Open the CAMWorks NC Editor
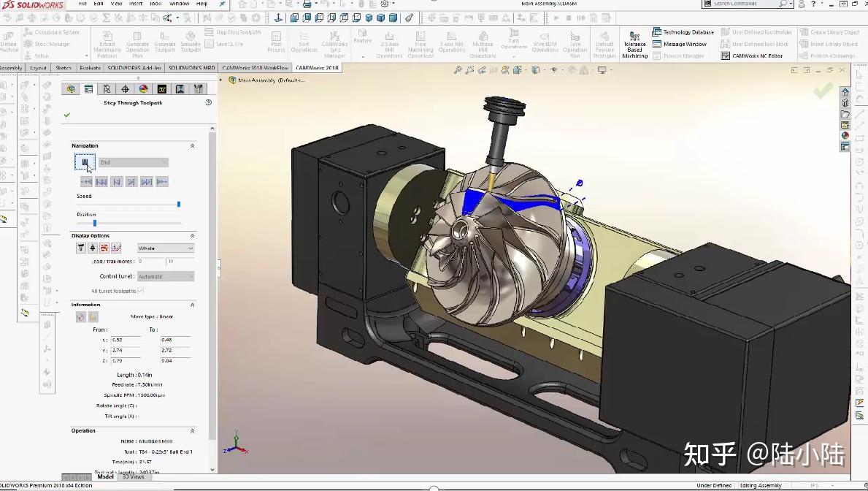The width and height of the screenshot is (868, 491). click(x=752, y=56)
